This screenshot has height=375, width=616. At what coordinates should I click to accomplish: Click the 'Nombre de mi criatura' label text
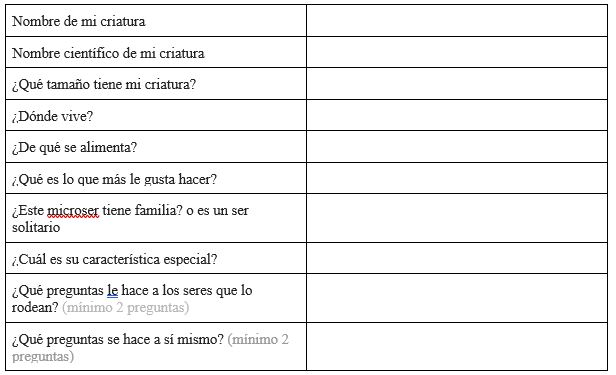(x=79, y=21)
